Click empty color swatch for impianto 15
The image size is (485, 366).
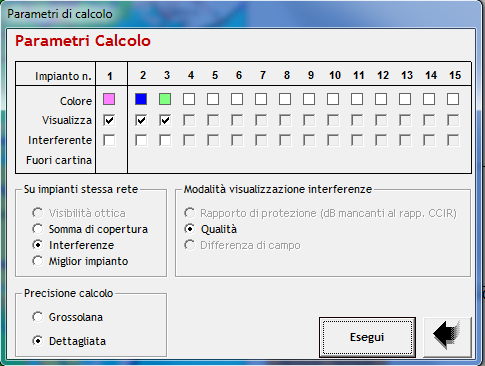tap(453, 99)
